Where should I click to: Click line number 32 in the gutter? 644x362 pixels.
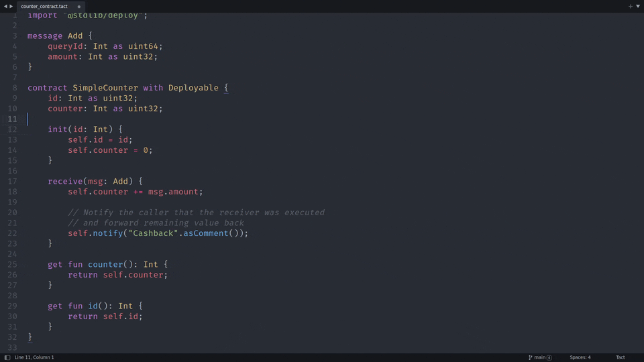(12, 337)
